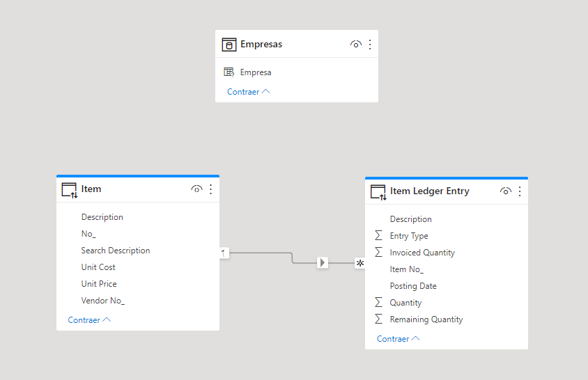The width and height of the screenshot is (588, 380).
Task: Click the relationship direction arrow
Action: click(x=322, y=262)
